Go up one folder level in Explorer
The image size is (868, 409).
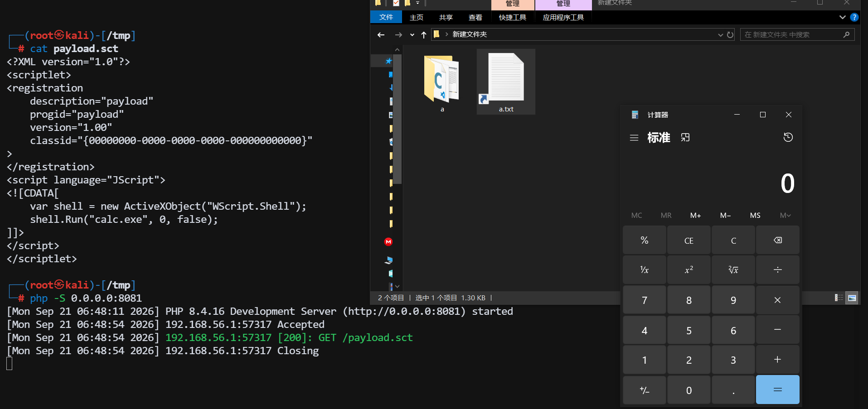tap(424, 35)
